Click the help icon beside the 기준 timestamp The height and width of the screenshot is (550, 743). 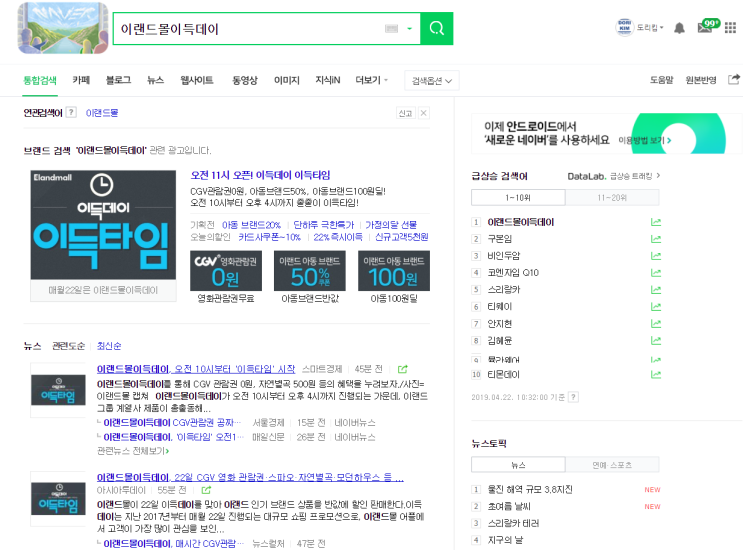point(573,397)
